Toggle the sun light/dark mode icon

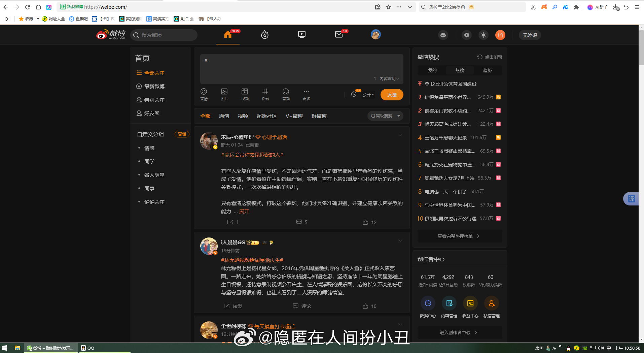click(484, 35)
